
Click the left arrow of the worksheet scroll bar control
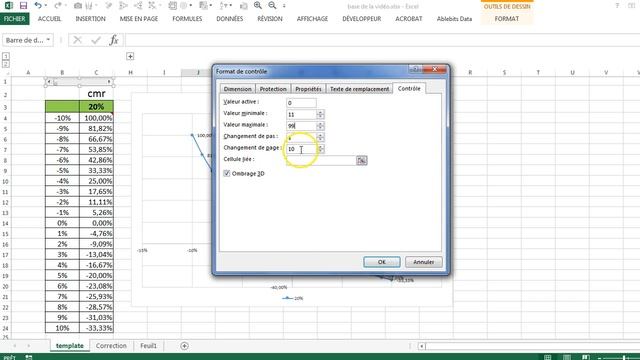pyautogui.click(x=49, y=82)
